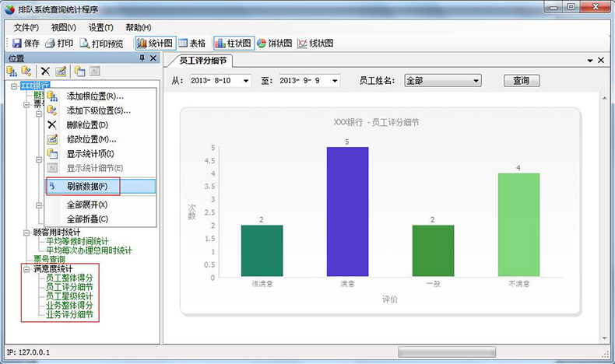The height and width of the screenshot is (364, 615).
Task: Select 刷新数据(F) in the context menu
Action: [x=92, y=187]
